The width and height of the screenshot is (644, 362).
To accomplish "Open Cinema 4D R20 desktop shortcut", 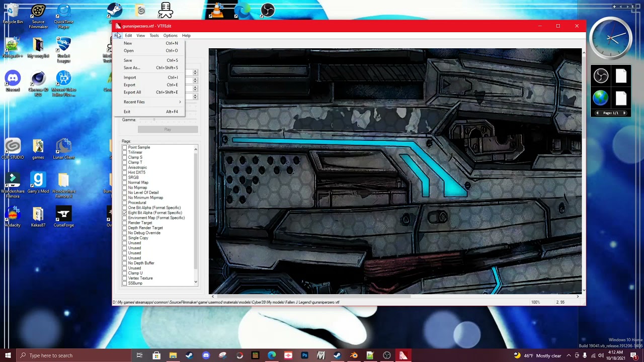I will 38,84.
